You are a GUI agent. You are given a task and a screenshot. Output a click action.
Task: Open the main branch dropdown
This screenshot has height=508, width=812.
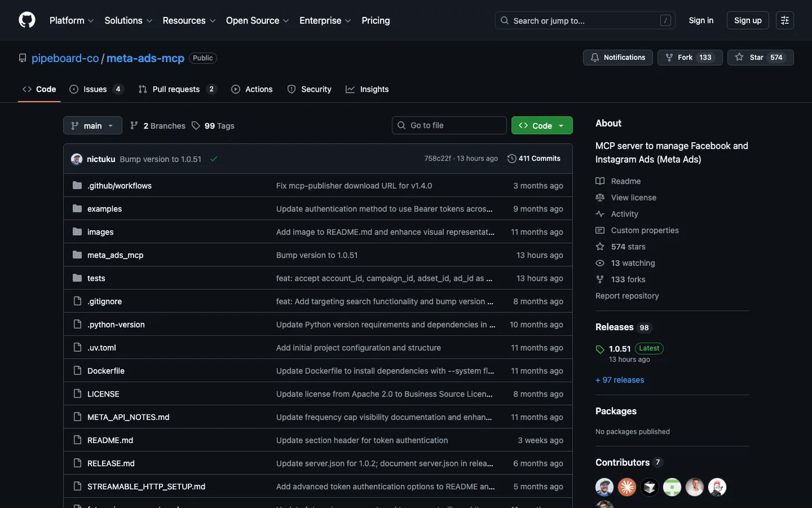pos(92,125)
